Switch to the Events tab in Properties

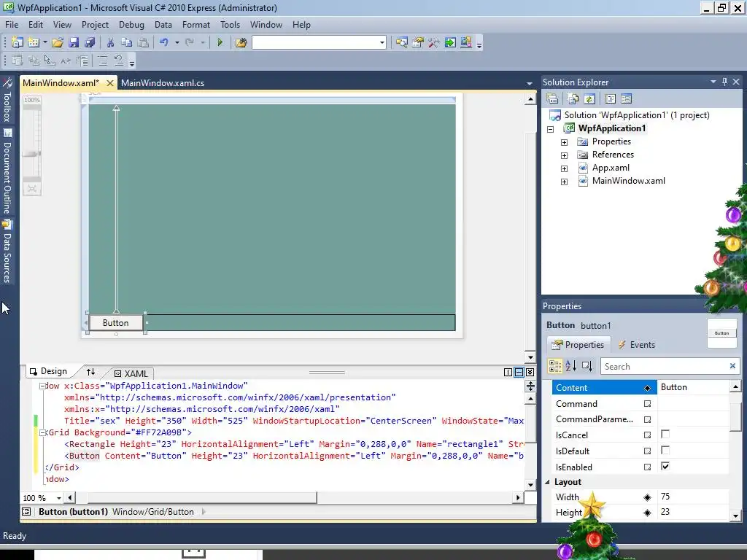636,345
